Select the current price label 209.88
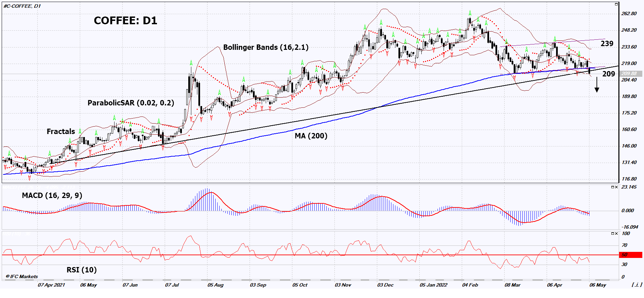This screenshot has height=298, width=644. point(629,74)
